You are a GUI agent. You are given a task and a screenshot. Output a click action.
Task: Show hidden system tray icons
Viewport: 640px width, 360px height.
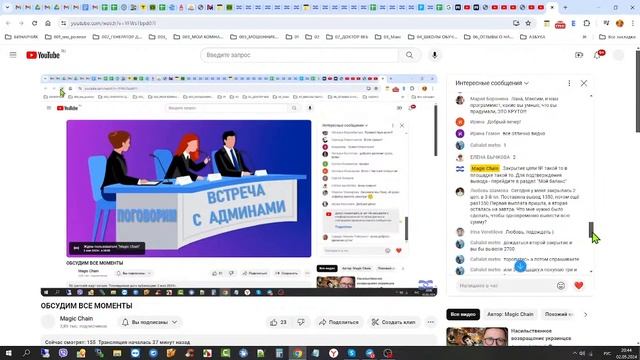575,353
